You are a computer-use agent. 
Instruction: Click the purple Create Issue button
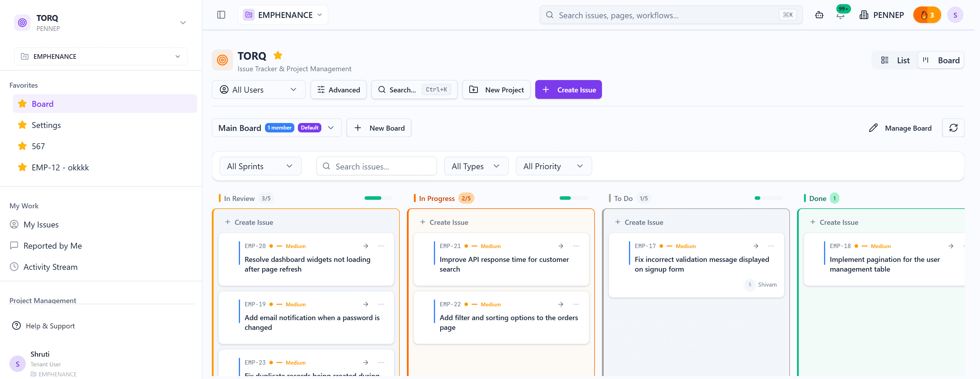[x=568, y=89]
